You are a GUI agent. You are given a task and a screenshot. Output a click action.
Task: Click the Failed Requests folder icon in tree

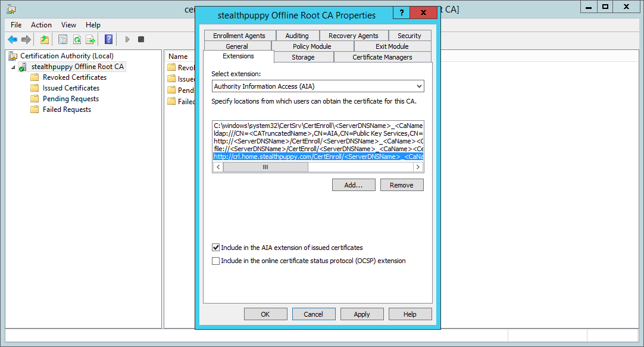[35, 110]
